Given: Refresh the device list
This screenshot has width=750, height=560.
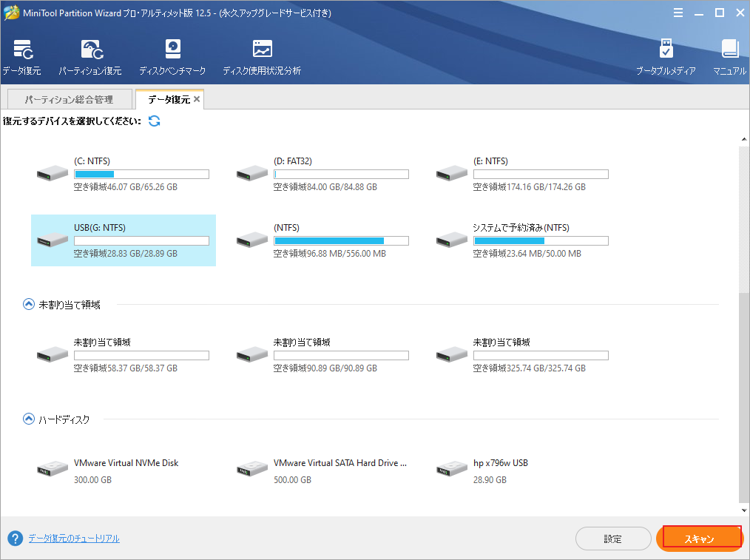Looking at the screenshot, I should tap(154, 121).
